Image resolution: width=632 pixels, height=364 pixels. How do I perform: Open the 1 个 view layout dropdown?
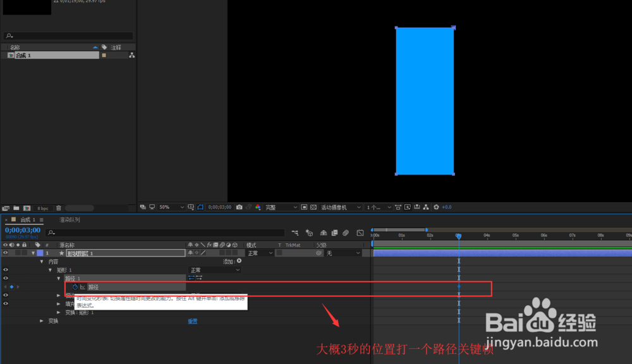tap(379, 207)
